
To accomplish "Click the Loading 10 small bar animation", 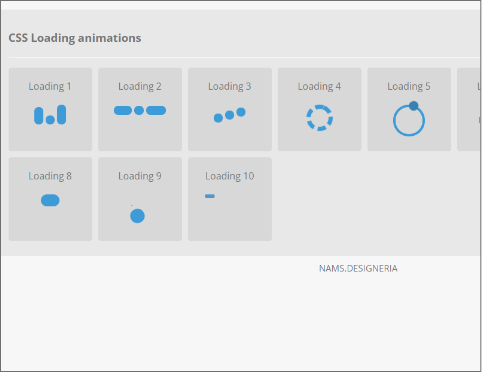I will (210, 196).
